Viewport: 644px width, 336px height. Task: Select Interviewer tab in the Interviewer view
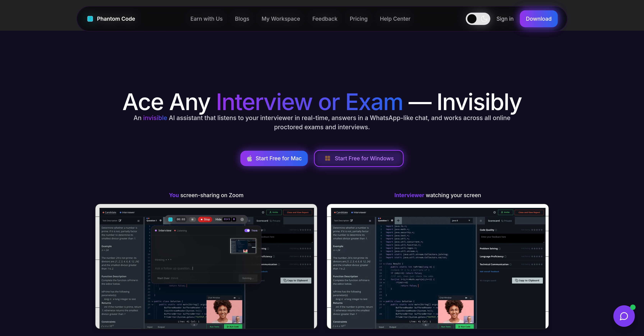[x=358, y=212]
